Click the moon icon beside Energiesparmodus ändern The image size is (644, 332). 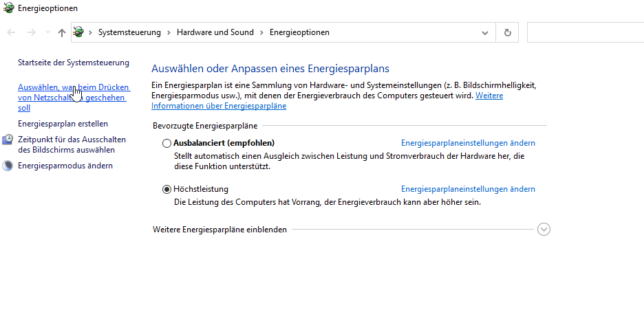tap(8, 166)
